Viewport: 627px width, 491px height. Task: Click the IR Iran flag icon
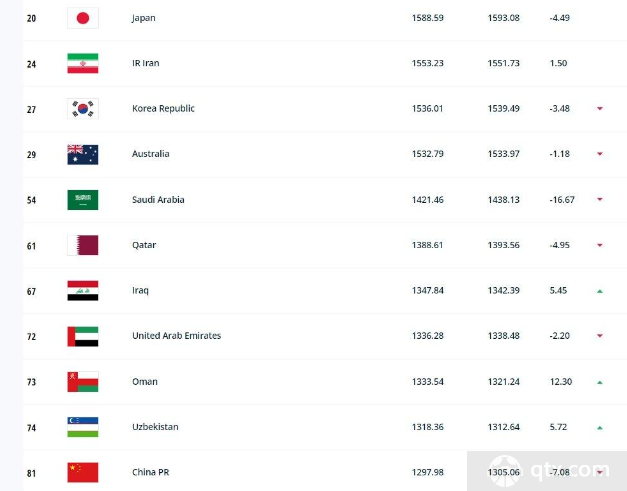pyautogui.click(x=83, y=64)
